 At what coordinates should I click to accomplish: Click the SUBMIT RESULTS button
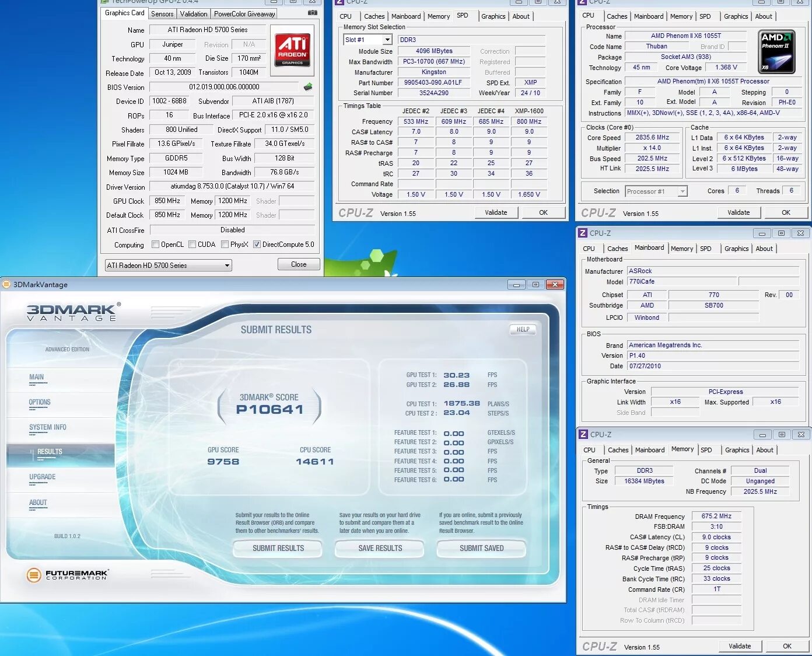coord(278,549)
